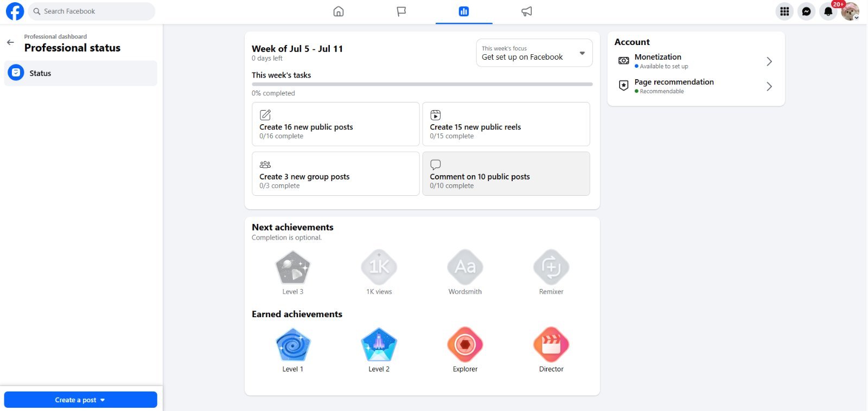868x411 pixels.
Task: View the Level 1 earned badge
Action: (293, 345)
